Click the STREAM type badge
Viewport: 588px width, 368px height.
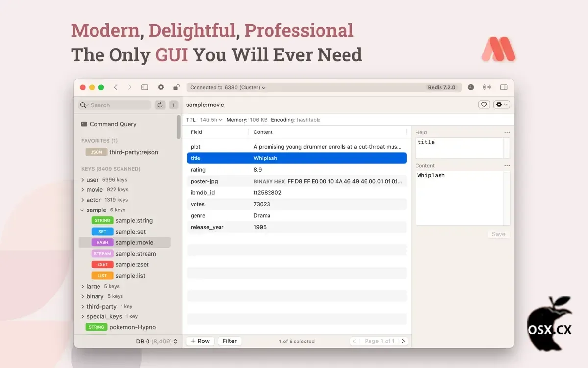102,254
